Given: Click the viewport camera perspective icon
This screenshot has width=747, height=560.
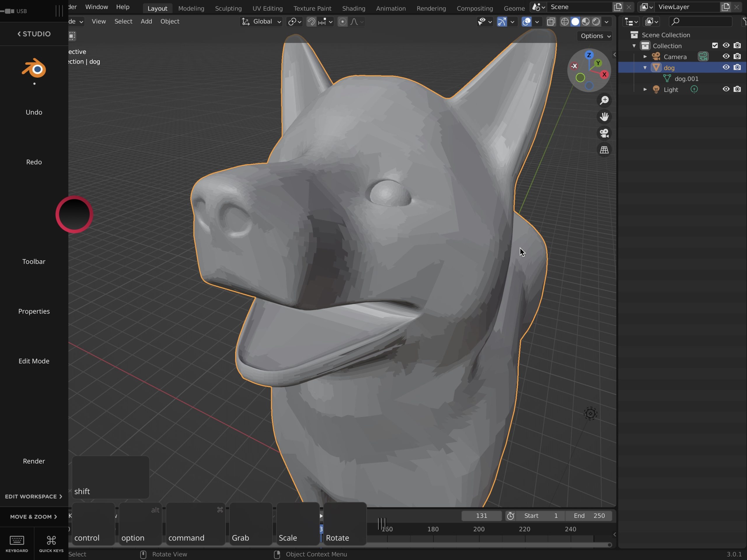Looking at the screenshot, I should [604, 133].
